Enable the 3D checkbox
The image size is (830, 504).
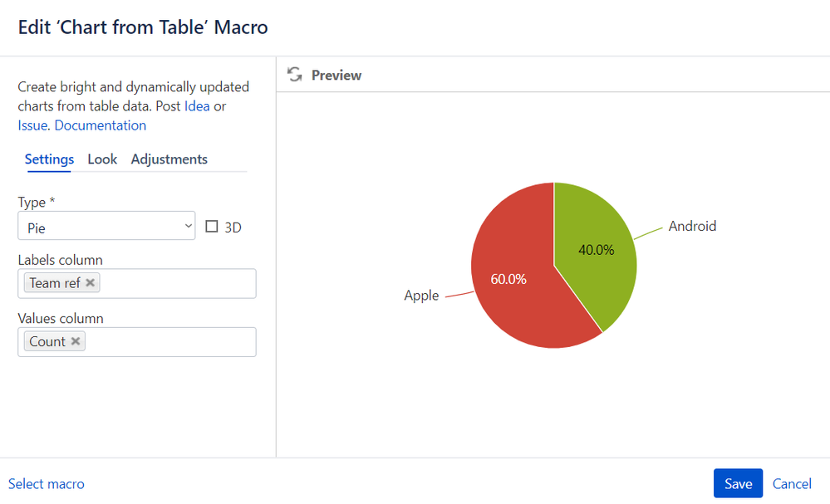(x=212, y=227)
